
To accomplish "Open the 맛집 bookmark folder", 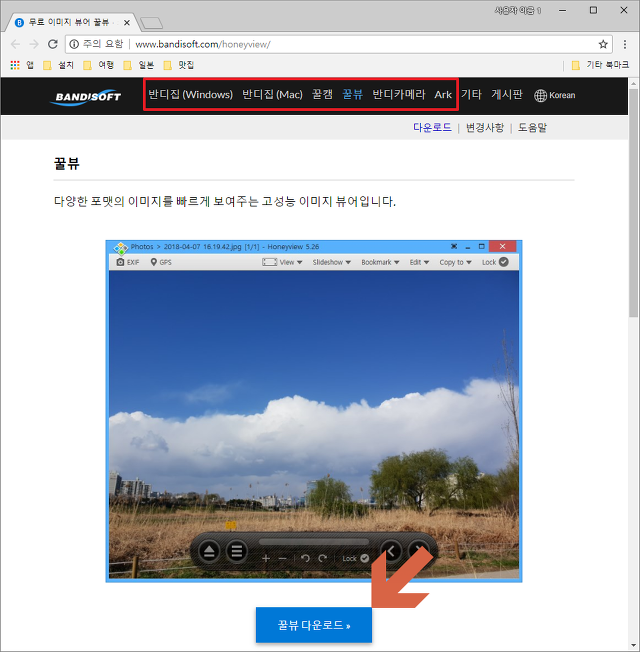I will pos(179,65).
